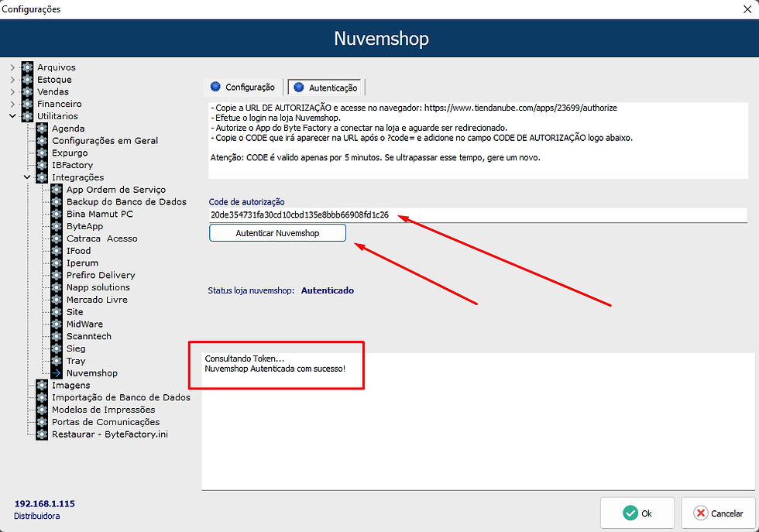Click the Cancelar button

pyautogui.click(x=719, y=513)
